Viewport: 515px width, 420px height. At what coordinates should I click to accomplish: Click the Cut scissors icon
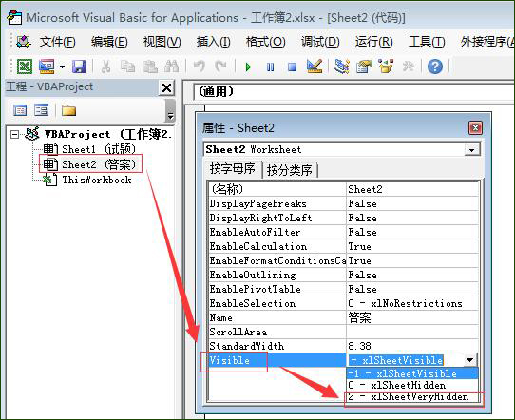click(x=105, y=67)
